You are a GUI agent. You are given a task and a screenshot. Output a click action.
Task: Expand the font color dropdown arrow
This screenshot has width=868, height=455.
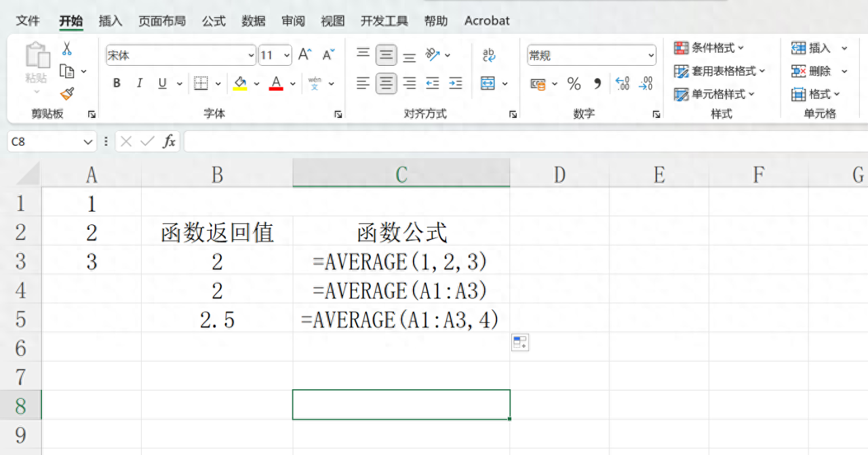click(293, 84)
